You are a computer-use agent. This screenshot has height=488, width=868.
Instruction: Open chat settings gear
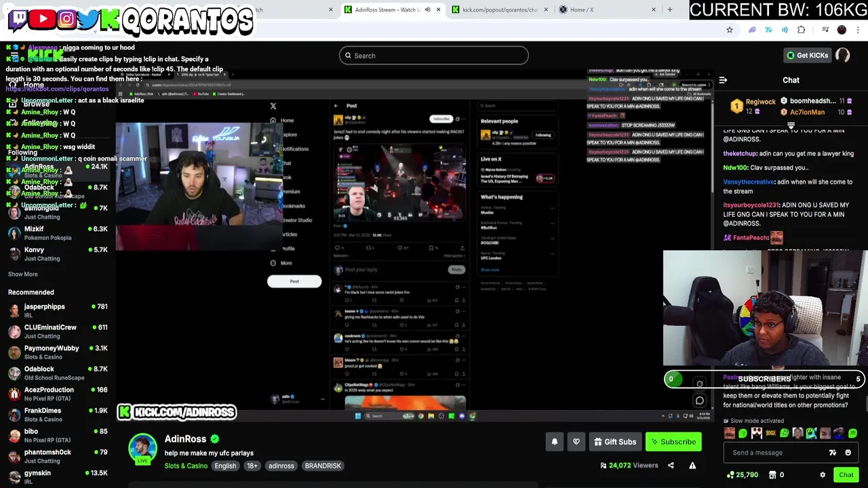coord(823,475)
